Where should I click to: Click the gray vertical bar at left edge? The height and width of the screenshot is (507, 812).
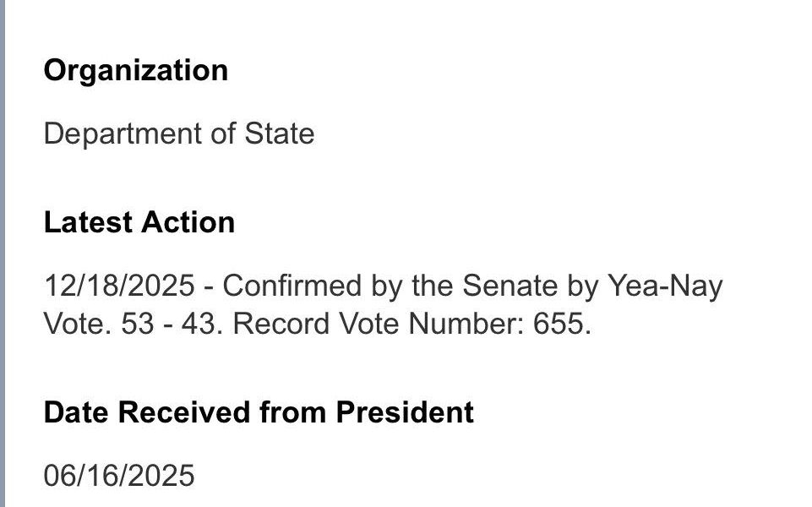tap(3, 253)
